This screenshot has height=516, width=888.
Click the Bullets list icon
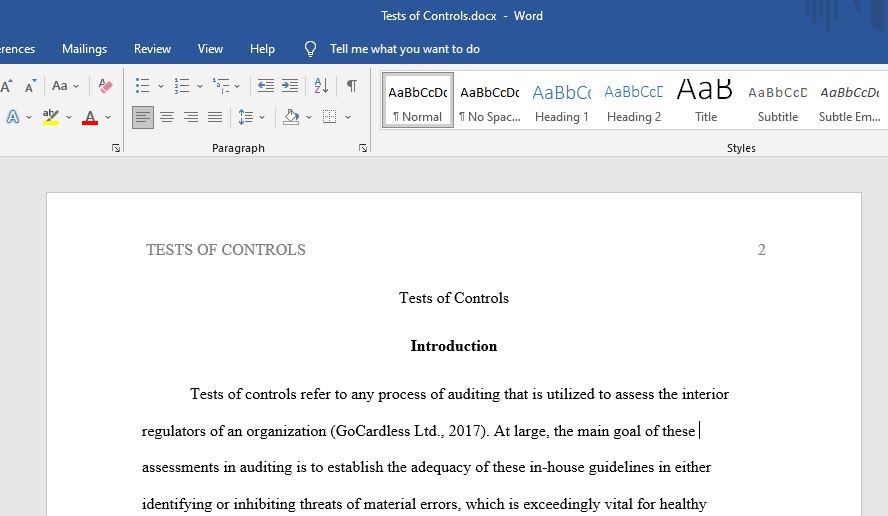(x=142, y=86)
